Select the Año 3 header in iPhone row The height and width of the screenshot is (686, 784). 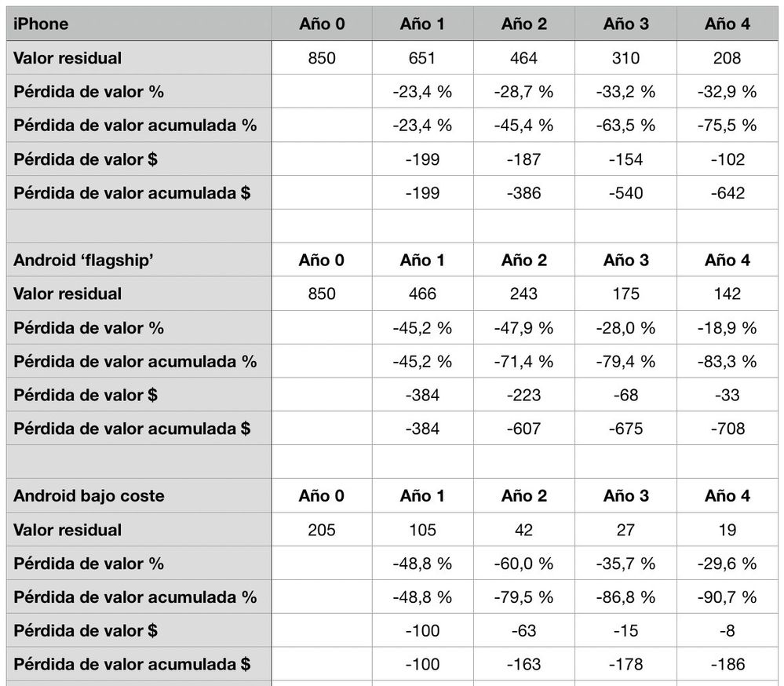coord(625,24)
